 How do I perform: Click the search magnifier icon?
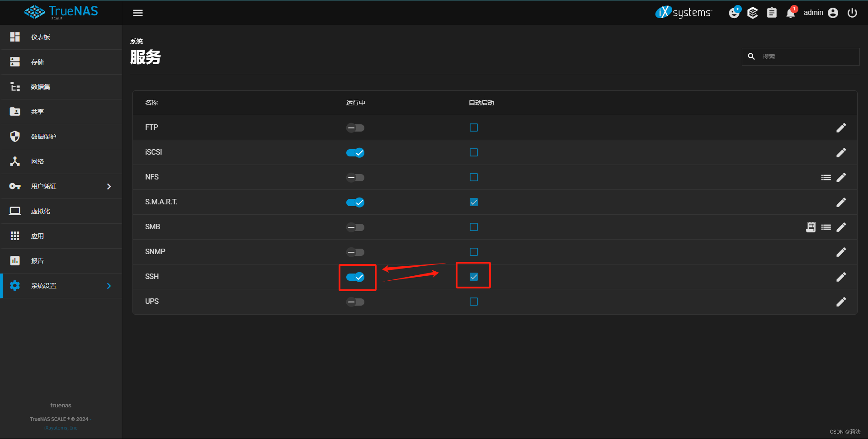click(751, 57)
